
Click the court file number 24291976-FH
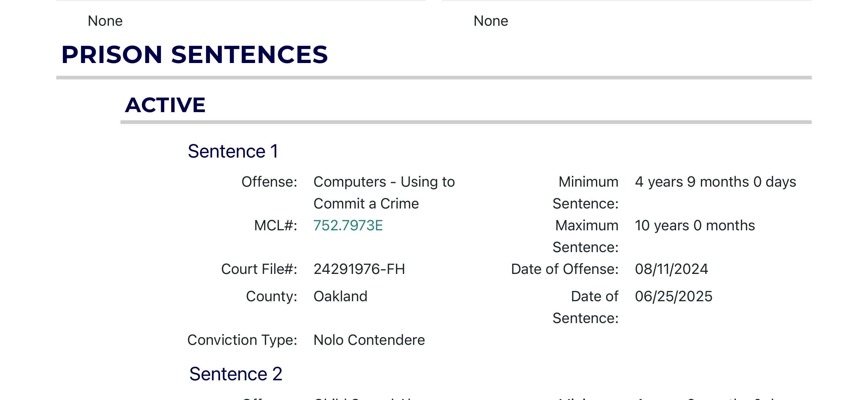(359, 269)
